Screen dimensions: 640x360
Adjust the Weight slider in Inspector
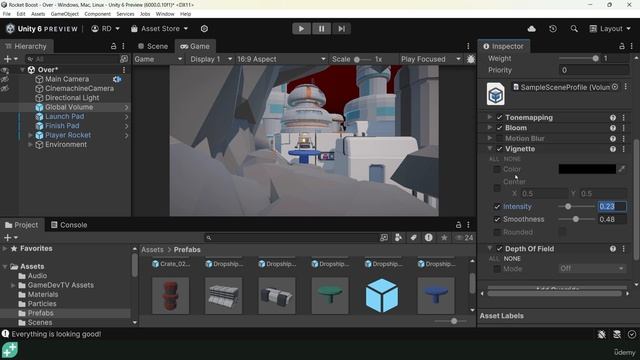(577, 58)
